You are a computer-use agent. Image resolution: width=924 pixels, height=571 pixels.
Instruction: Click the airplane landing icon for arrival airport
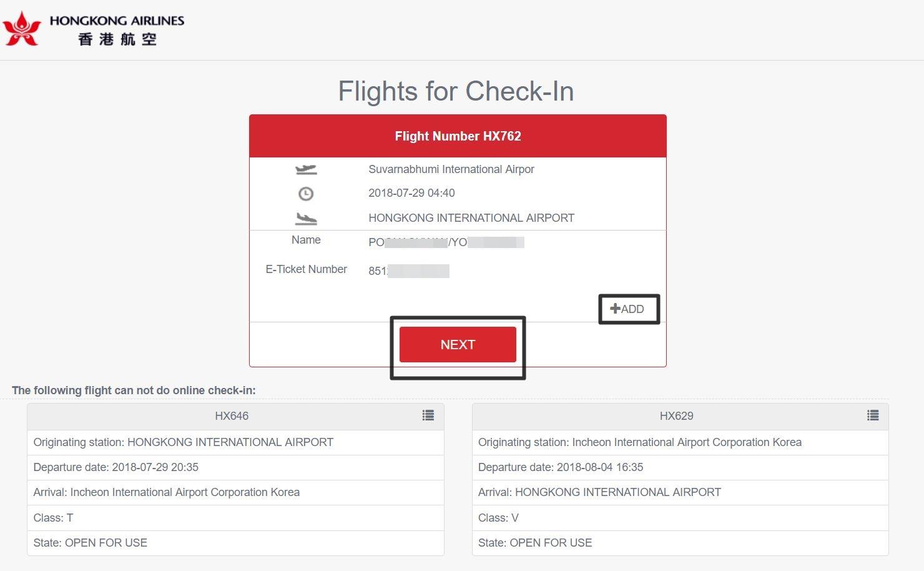[305, 218]
